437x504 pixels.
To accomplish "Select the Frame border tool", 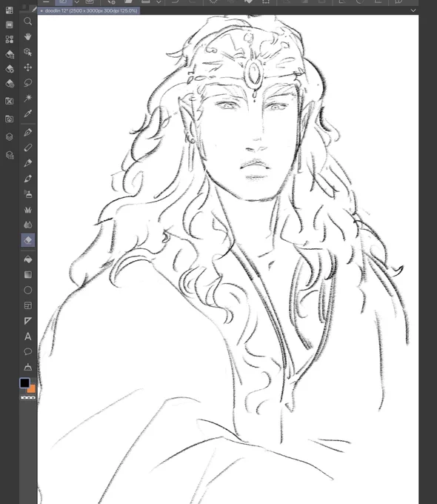I will pos(28,305).
